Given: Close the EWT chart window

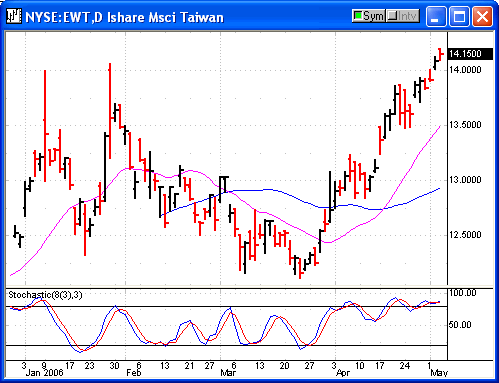Looking at the screenshot, I should (482, 16).
